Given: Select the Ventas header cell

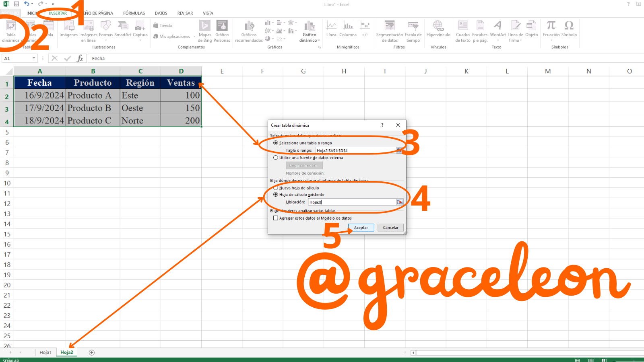Looking at the screenshot, I should (x=181, y=83).
